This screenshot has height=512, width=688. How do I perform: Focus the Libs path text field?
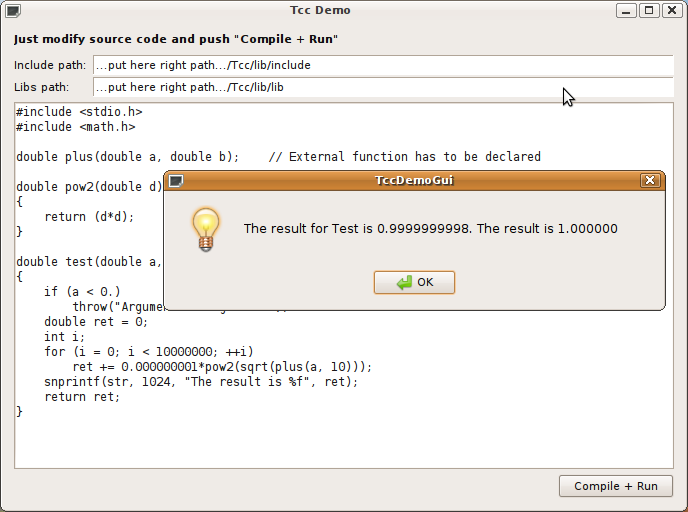(383, 87)
